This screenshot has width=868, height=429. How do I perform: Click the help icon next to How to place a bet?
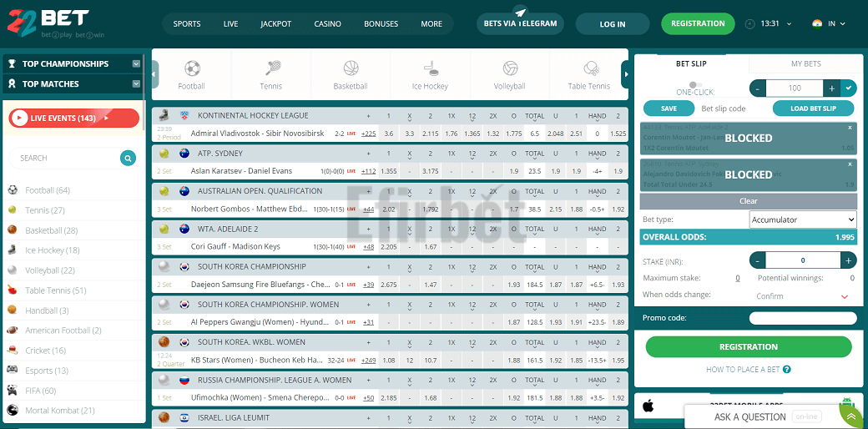786,369
